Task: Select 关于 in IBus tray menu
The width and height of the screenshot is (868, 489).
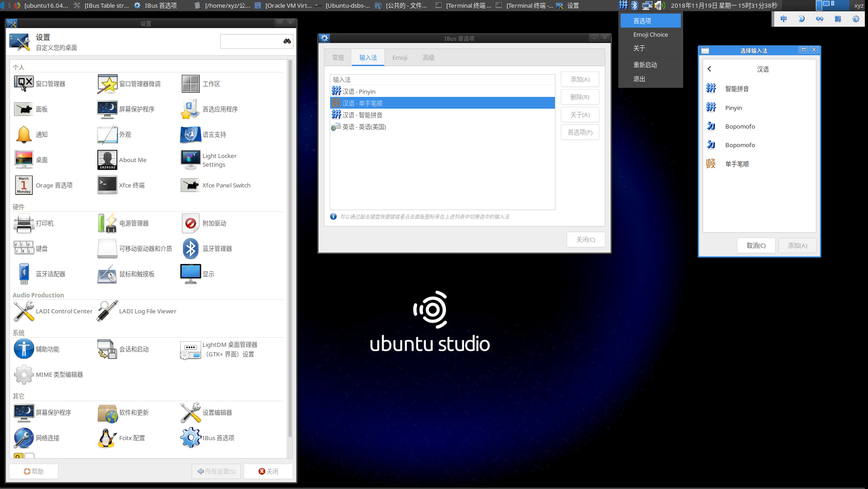Action: pos(651,48)
